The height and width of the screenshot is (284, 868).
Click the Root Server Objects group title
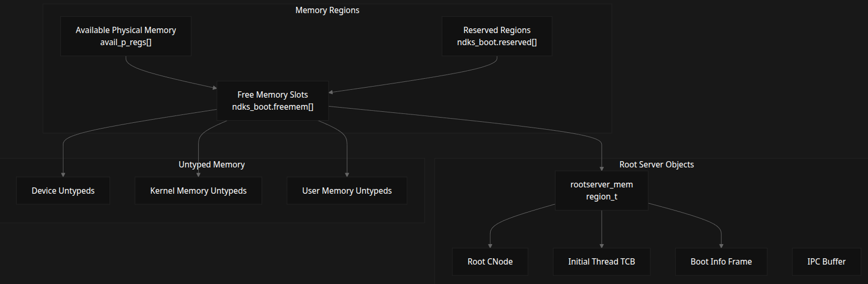coord(656,164)
